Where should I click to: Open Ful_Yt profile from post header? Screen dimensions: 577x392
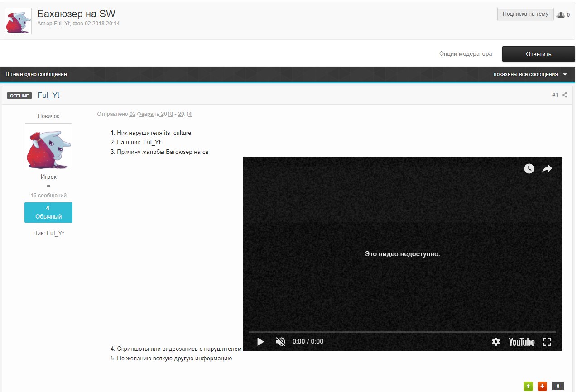48,95
